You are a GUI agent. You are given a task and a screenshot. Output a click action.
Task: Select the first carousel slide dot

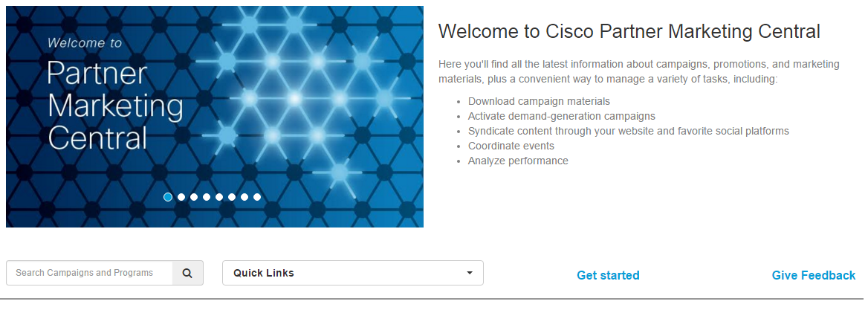[x=168, y=197]
